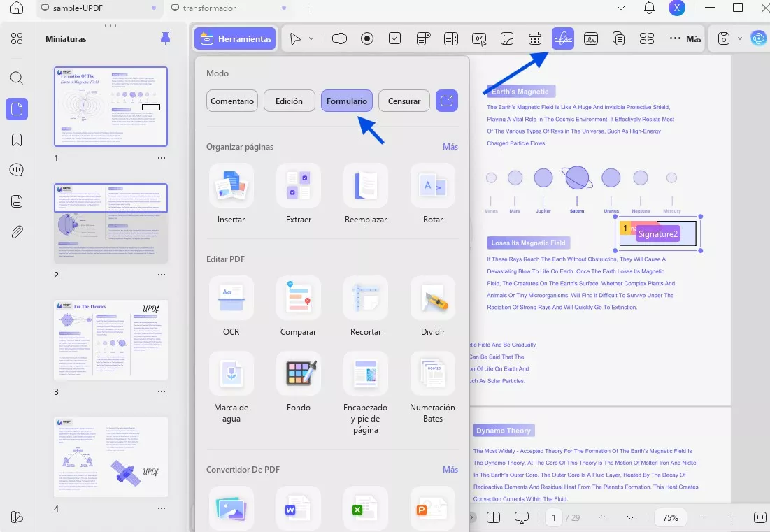Add a date field form element
Viewport: 770px width, 532px height.
click(x=535, y=38)
